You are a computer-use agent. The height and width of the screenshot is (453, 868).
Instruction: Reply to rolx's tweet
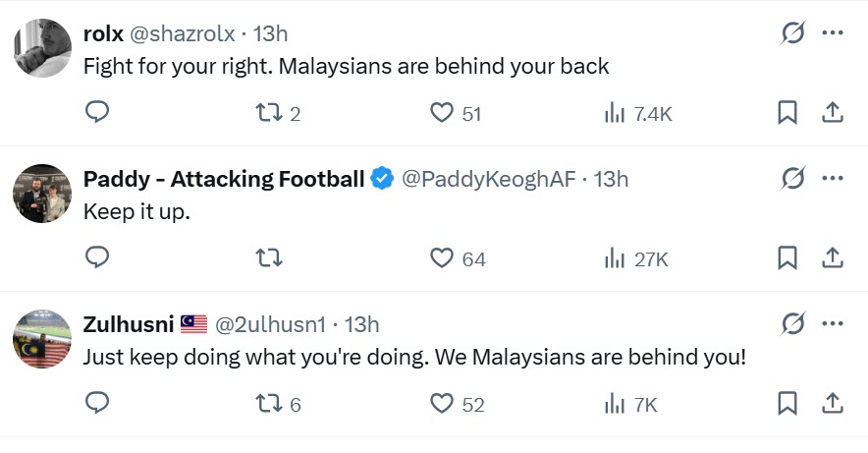pos(96,113)
